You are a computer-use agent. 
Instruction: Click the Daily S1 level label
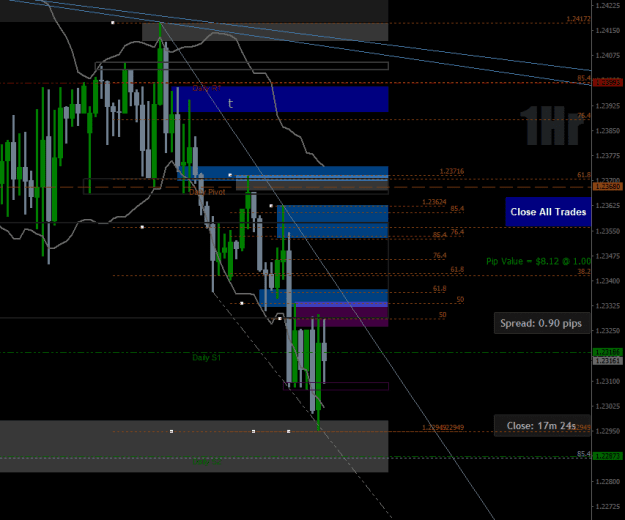click(x=206, y=357)
